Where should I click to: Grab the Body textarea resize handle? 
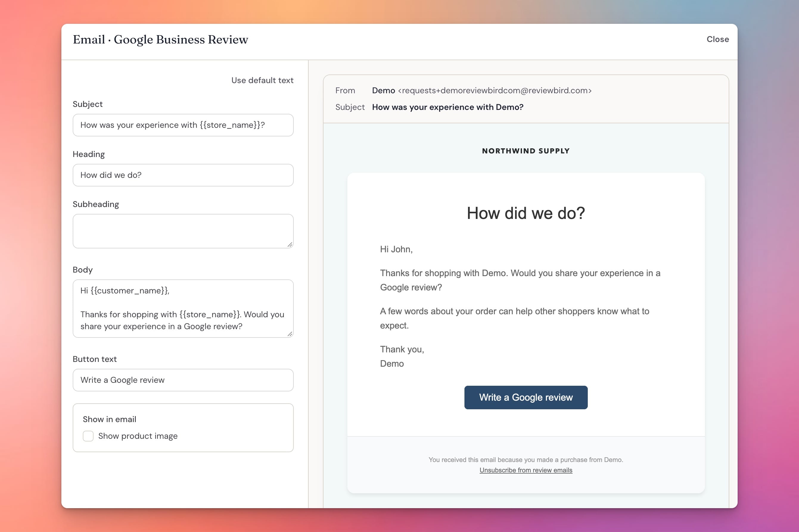[x=290, y=334]
